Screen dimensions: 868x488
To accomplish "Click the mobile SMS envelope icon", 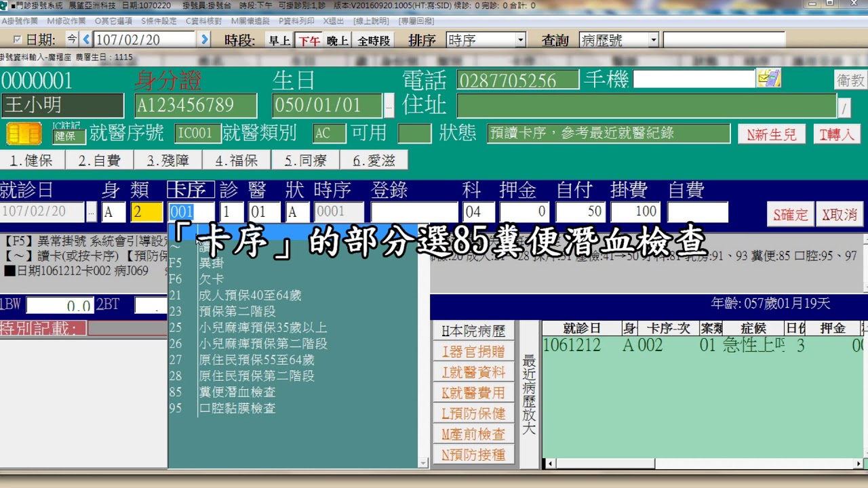I will coord(768,79).
